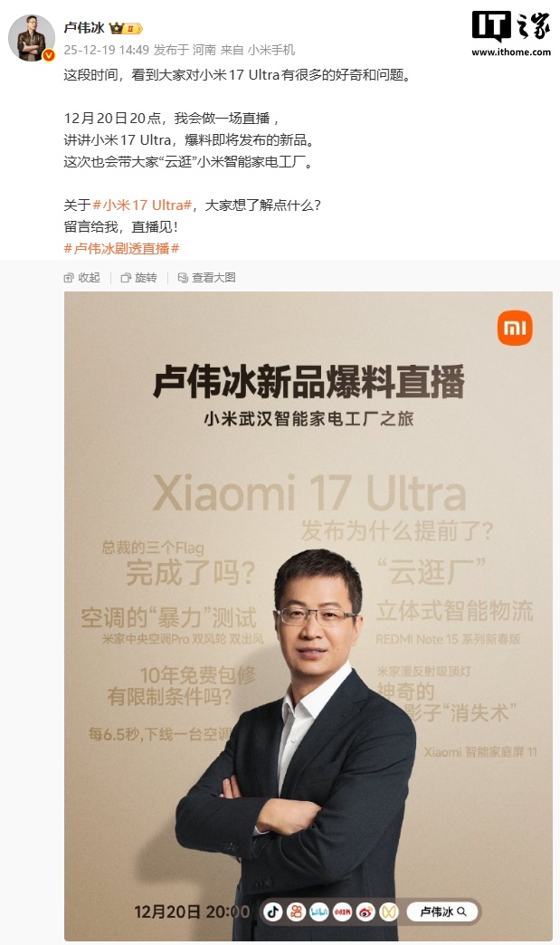Image resolution: width=560 pixels, height=945 pixels.
Task: Select the Kuaishou icon on the poster
Action: (x=296, y=912)
